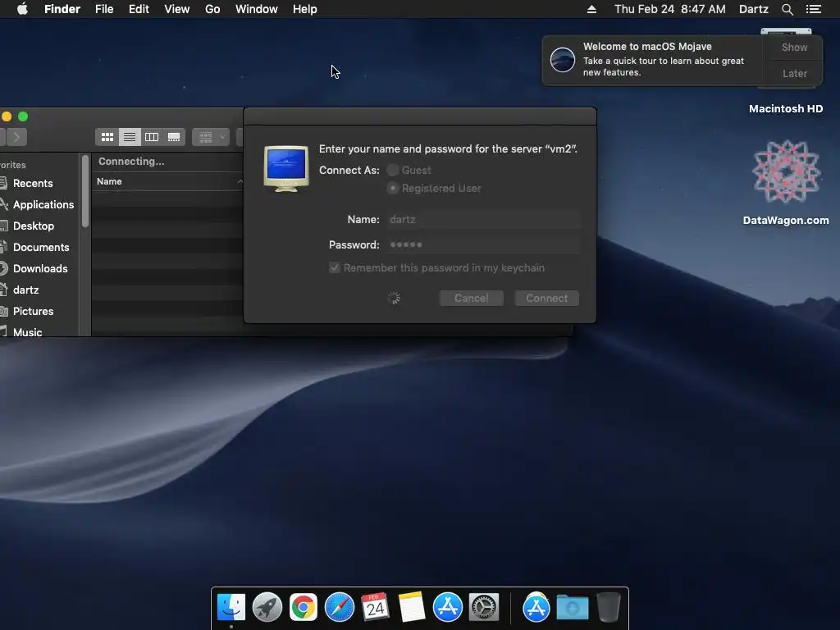The image size is (840, 630).
Task: Open Applications in Finder sidebar
Action: pyautogui.click(x=43, y=204)
